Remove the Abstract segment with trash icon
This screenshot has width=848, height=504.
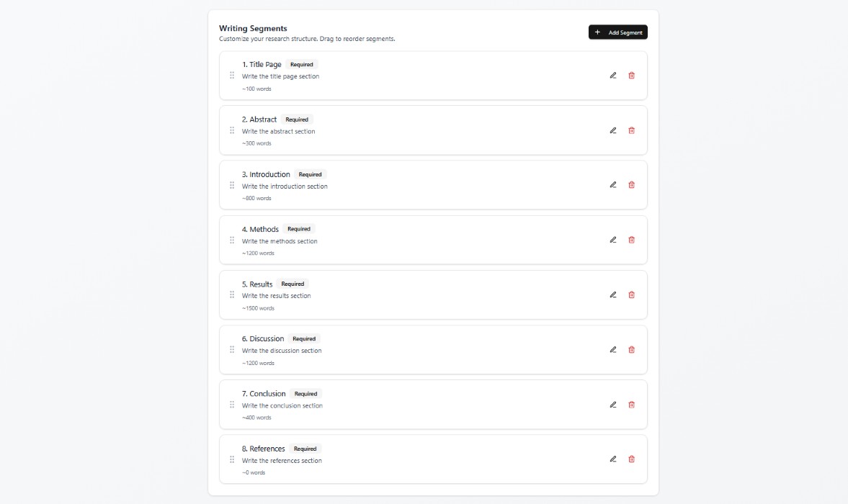(x=632, y=130)
